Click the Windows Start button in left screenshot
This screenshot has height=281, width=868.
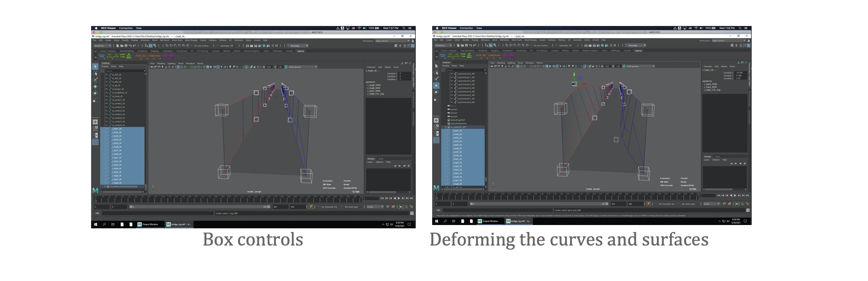click(96, 224)
